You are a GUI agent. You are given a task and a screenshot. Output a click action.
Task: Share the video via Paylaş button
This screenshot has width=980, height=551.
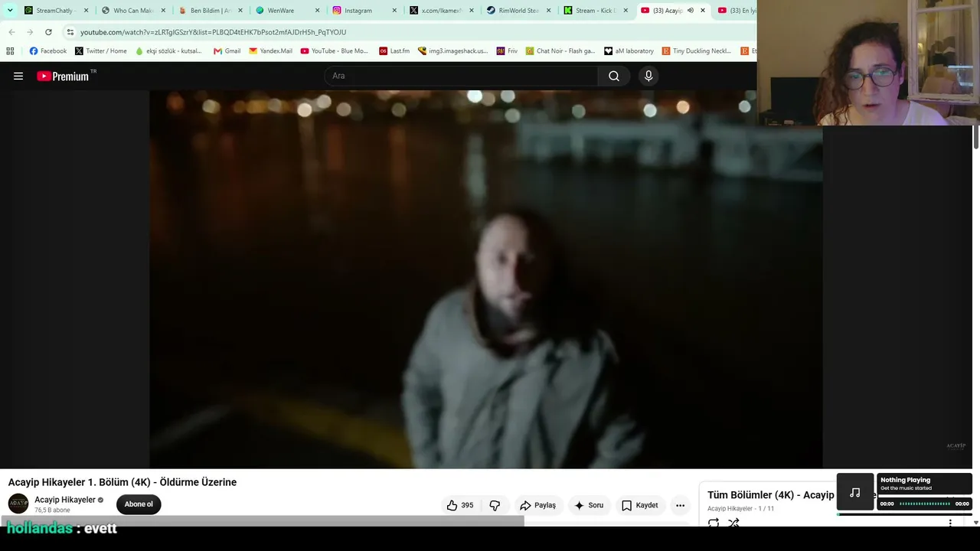537,505
